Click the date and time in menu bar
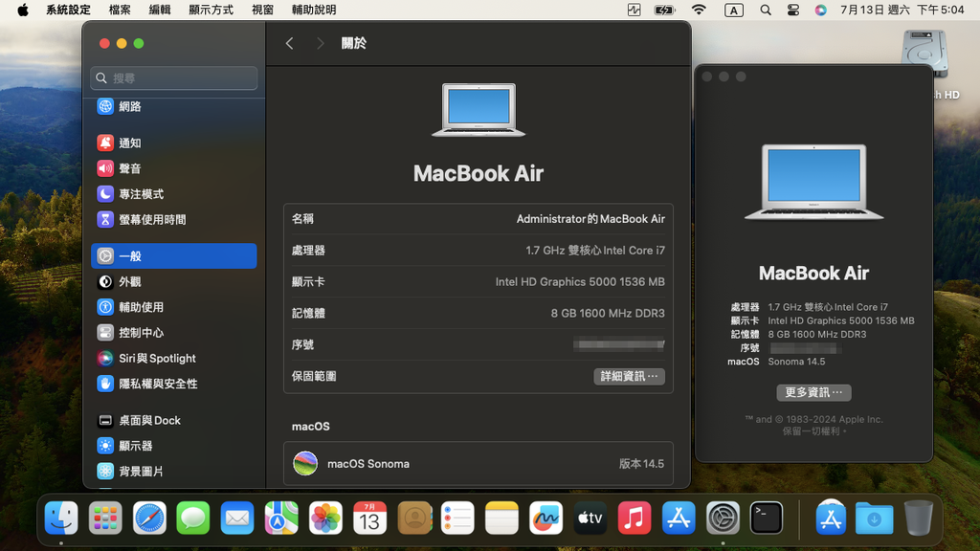This screenshot has width=980, height=551. [902, 10]
